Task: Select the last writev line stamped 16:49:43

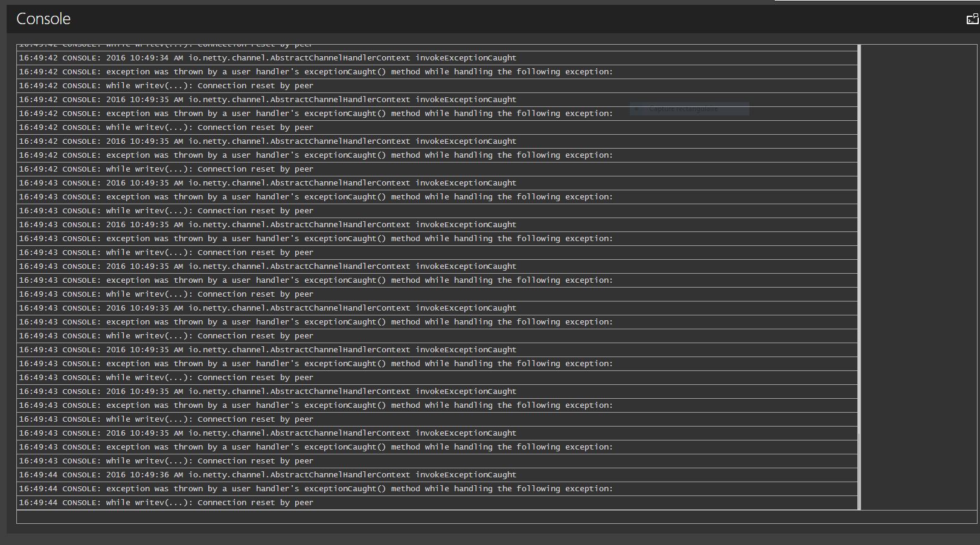Action: [437, 461]
